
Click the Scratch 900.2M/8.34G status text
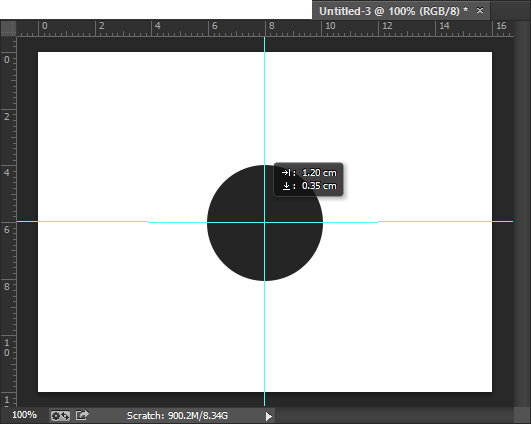click(177, 416)
